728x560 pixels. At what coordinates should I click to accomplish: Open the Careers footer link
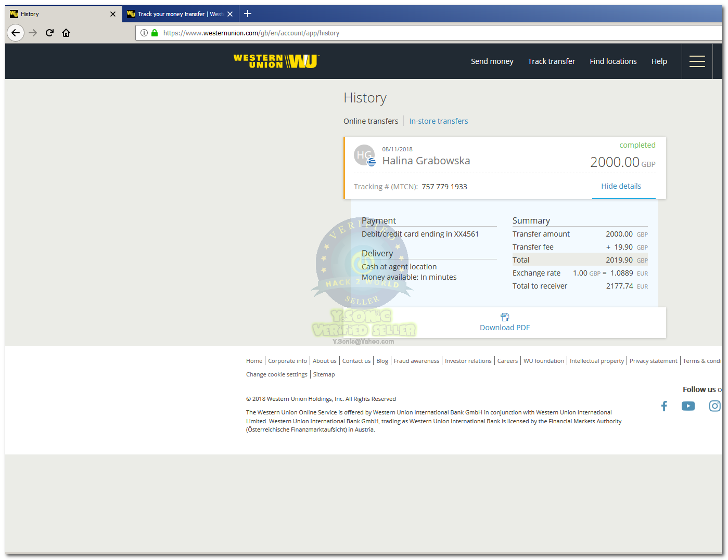click(507, 361)
